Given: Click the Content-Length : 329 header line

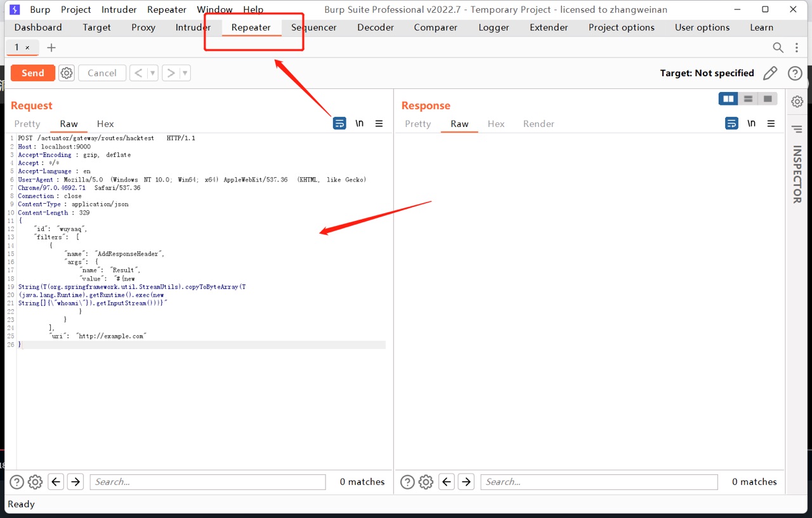Looking at the screenshot, I should [x=54, y=213].
